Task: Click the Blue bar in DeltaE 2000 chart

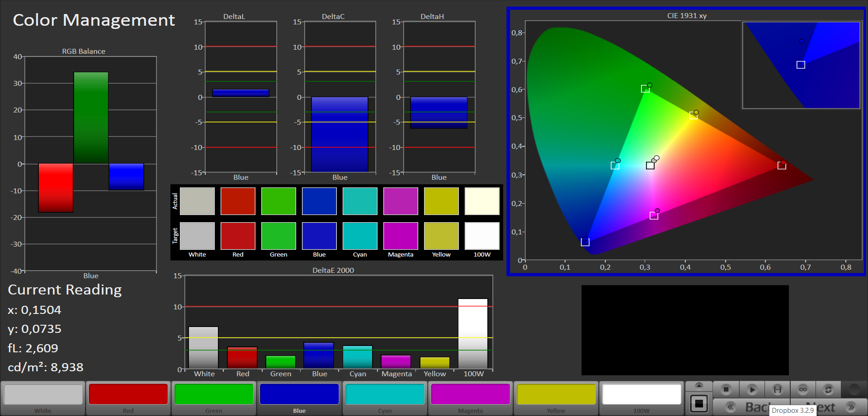Action: 319,355
